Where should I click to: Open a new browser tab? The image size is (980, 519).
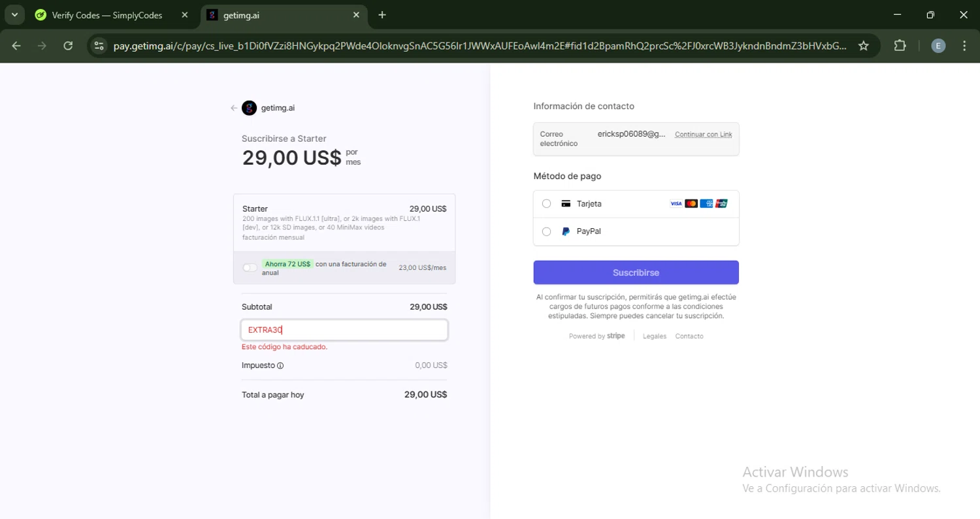(x=382, y=15)
